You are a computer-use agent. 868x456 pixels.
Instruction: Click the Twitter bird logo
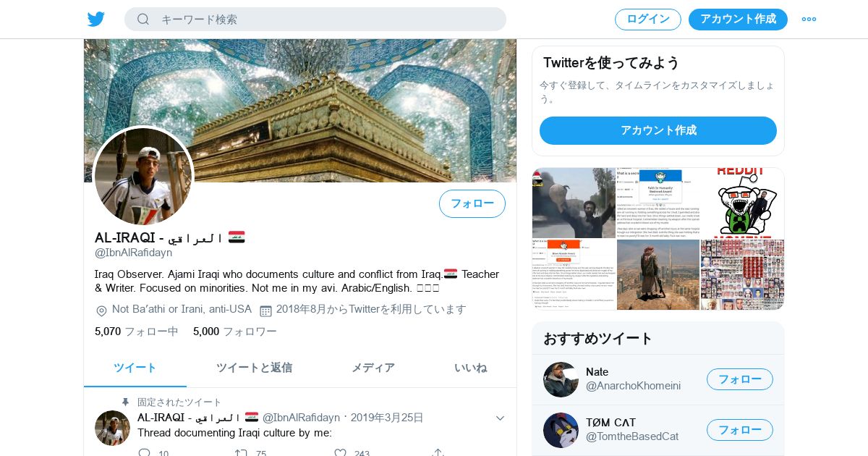point(95,20)
